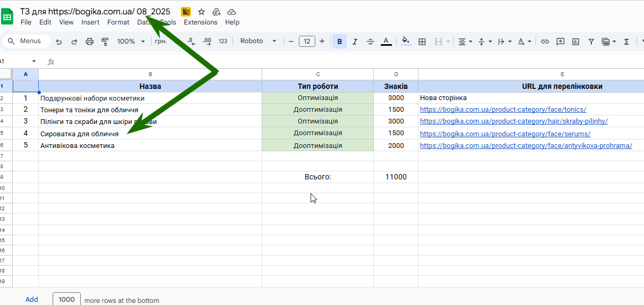Create a filter
Viewport: 644px width, 305px height.
pyautogui.click(x=591, y=42)
